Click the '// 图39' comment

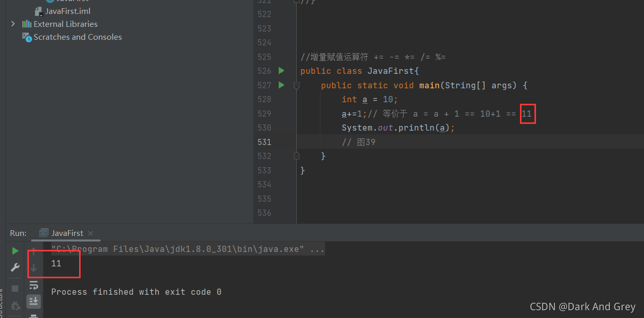pos(359,142)
